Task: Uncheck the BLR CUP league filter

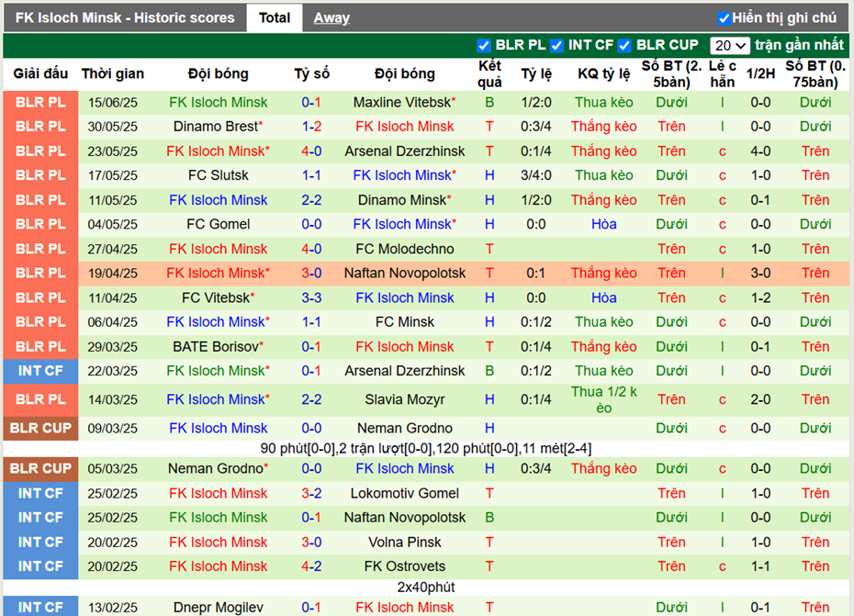Action: (x=624, y=46)
